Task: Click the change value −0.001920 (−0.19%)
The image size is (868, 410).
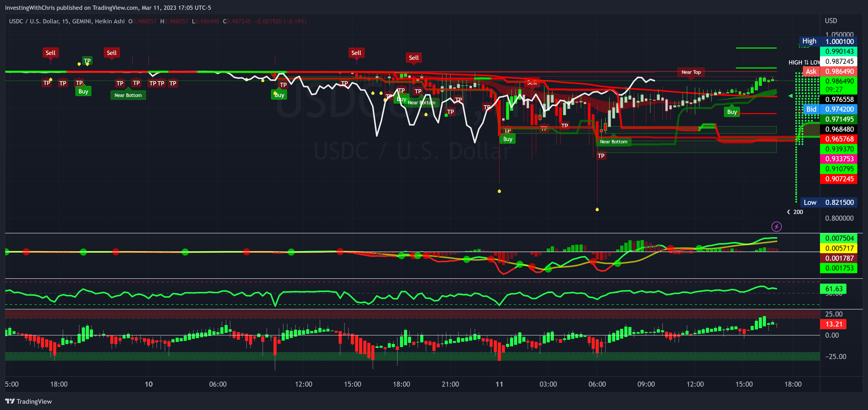Action: pos(280,21)
